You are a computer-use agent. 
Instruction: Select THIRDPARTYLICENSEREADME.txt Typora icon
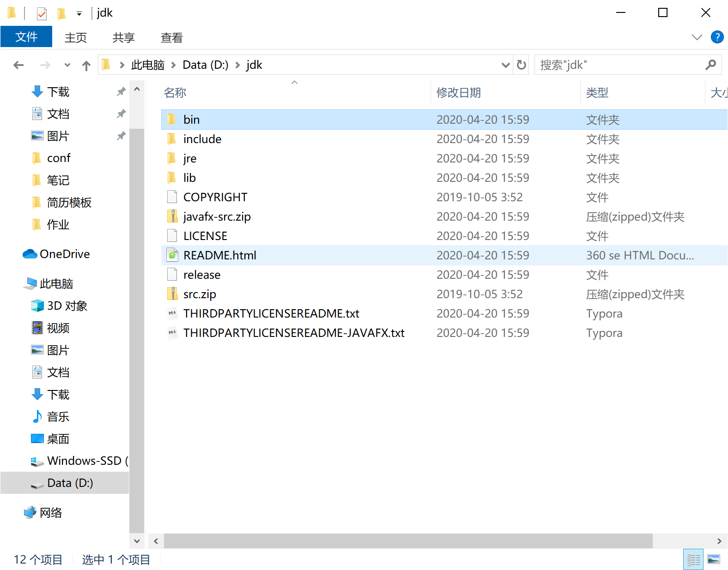[x=172, y=313]
